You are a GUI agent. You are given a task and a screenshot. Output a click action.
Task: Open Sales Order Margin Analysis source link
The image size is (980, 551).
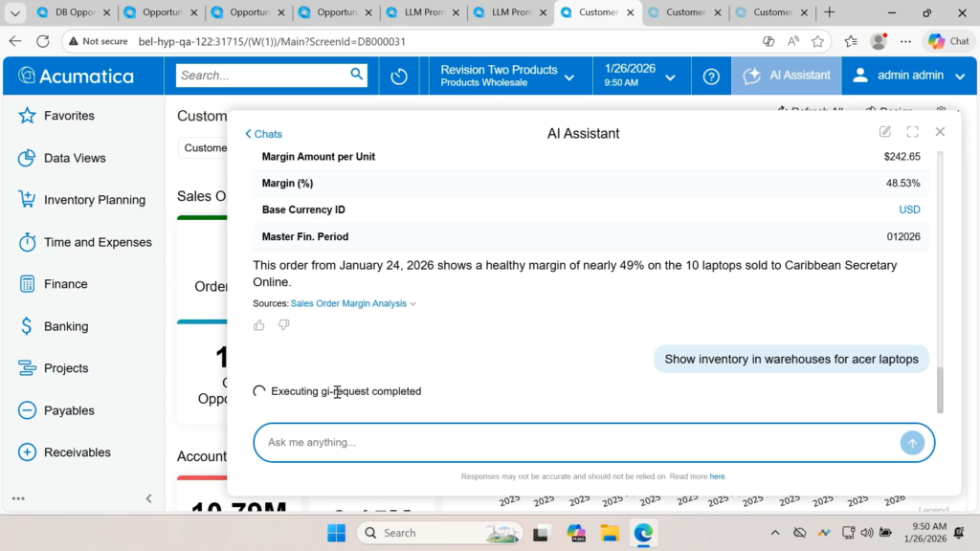[x=348, y=304]
